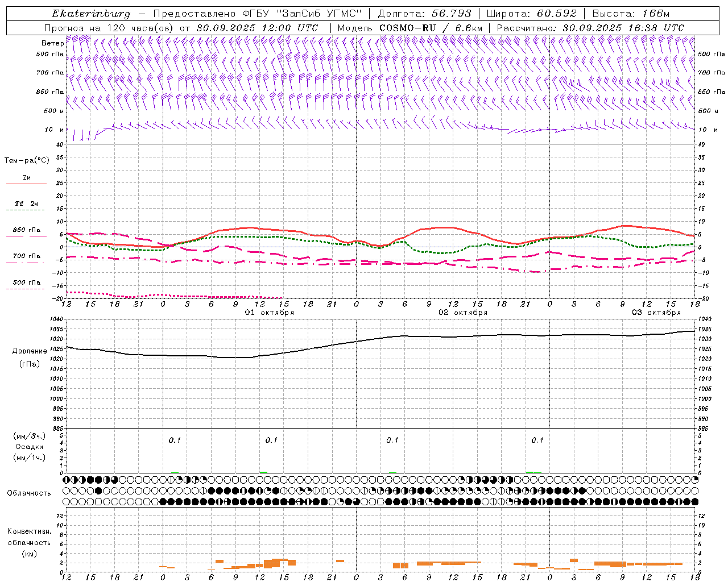The width and height of the screenshot is (728, 582).
Task: Click the 'Модель COSMO-RU / 6.6км' text
Action: 409,28
